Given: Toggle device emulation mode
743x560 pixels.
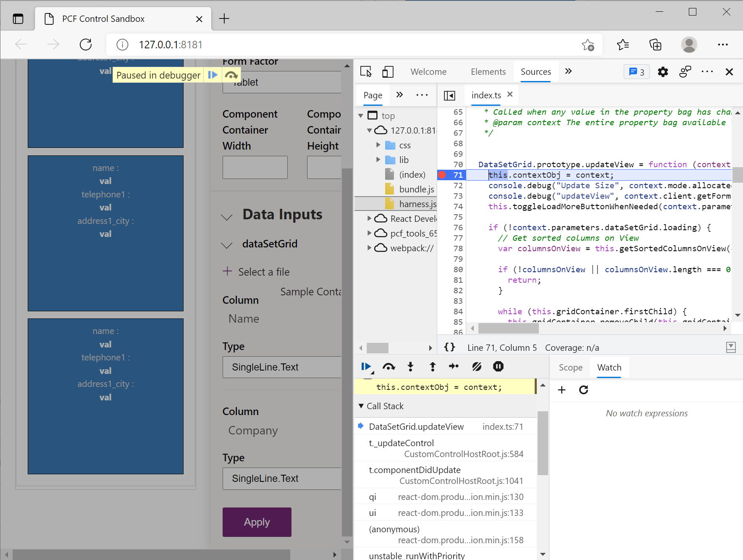Looking at the screenshot, I should tap(388, 72).
